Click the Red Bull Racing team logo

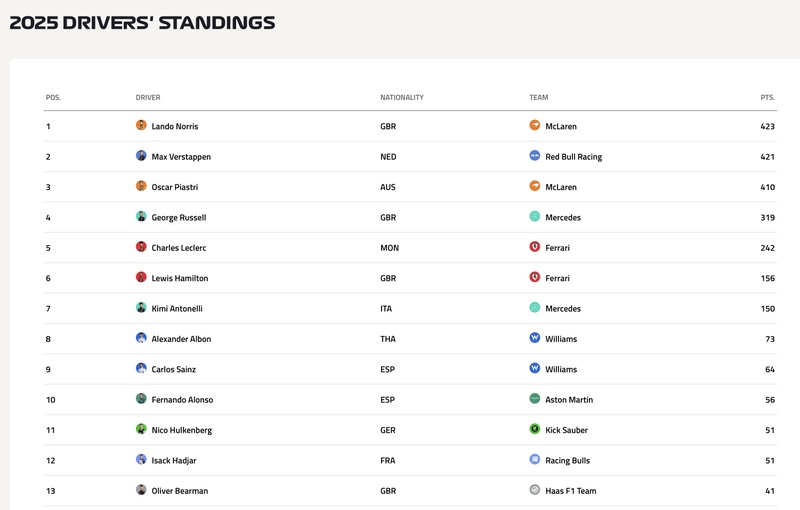click(535, 156)
